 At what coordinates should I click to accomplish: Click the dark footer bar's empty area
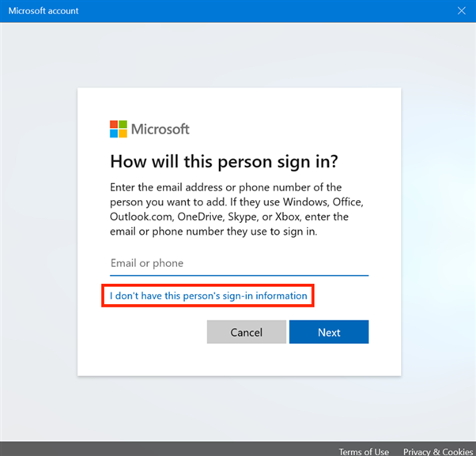coord(158,449)
